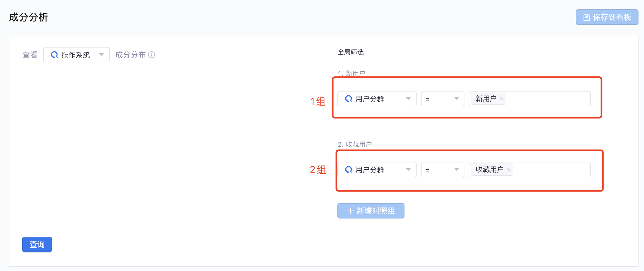Click 保存到看板 button
The width and height of the screenshot is (644, 271).
(x=607, y=17)
